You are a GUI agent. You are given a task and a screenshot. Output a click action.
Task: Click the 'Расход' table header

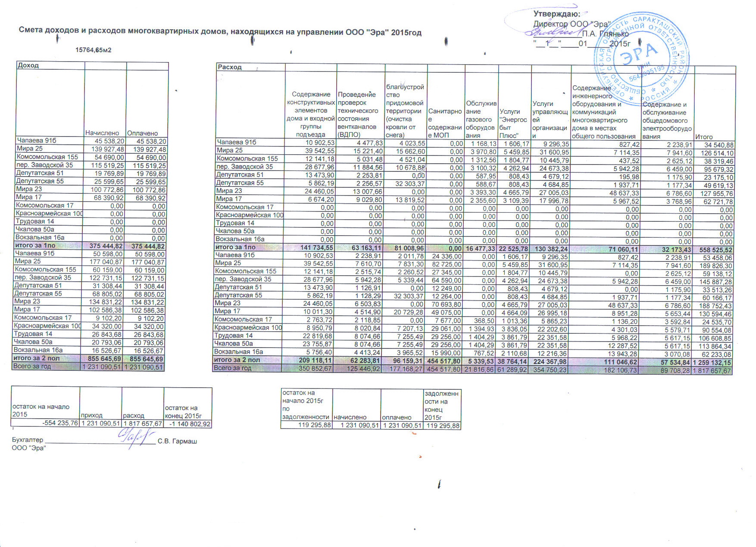click(x=230, y=67)
